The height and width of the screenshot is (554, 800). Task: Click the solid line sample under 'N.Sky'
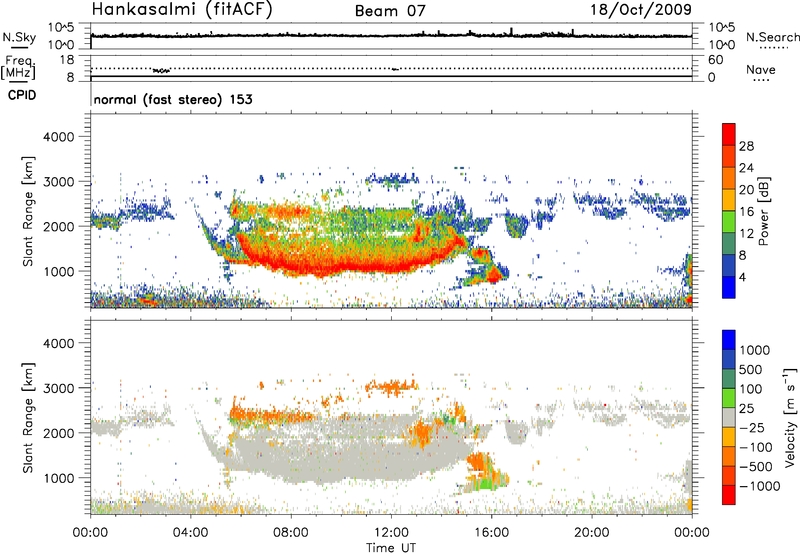(x=19, y=47)
